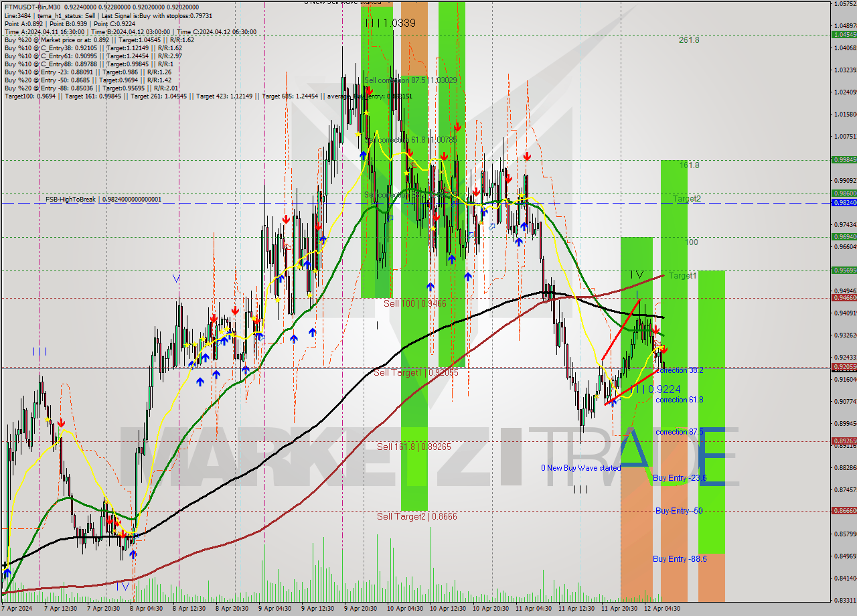Click the red 0.92055 price axis tag
Image resolution: width=857 pixels, height=616 pixels.
(844, 367)
